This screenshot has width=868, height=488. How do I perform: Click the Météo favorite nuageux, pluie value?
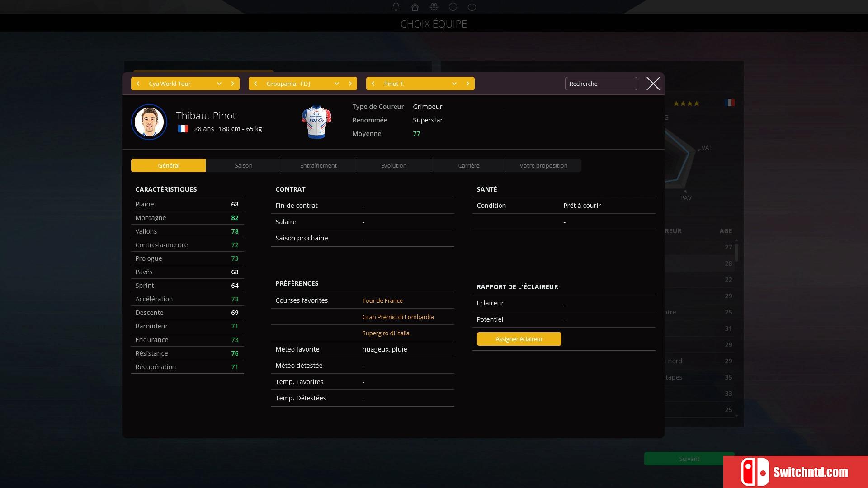pyautogui.click(x=385, y=349)
